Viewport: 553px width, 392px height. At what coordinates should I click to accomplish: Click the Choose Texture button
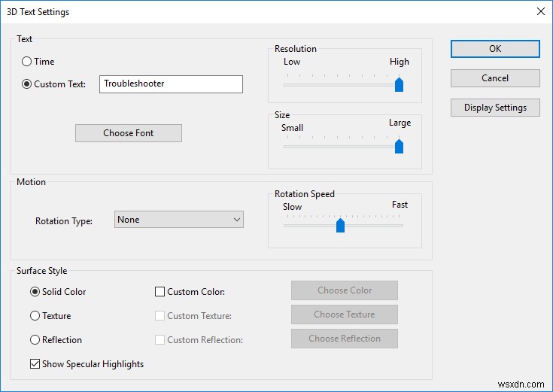pyautogui.click(x=345, y=315)
